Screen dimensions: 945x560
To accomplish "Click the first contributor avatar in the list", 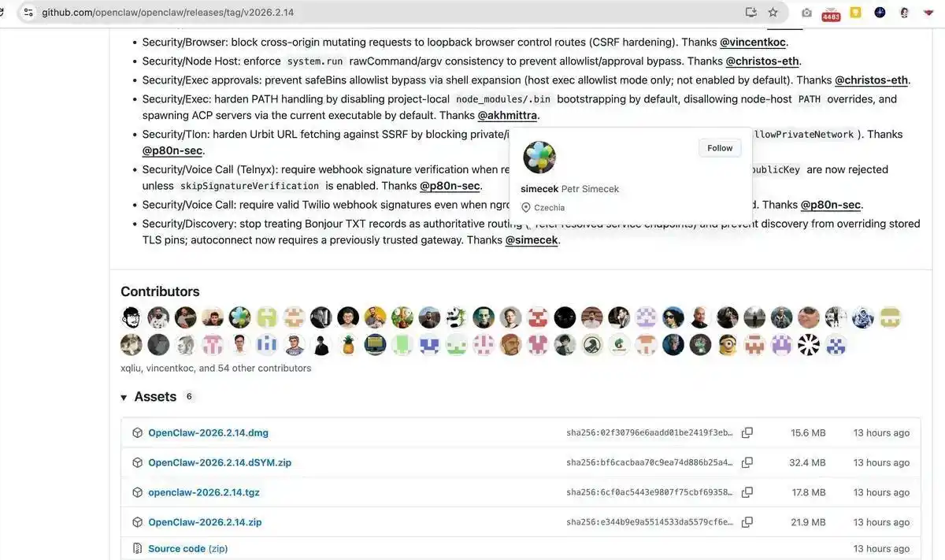I will coord(132,317).
